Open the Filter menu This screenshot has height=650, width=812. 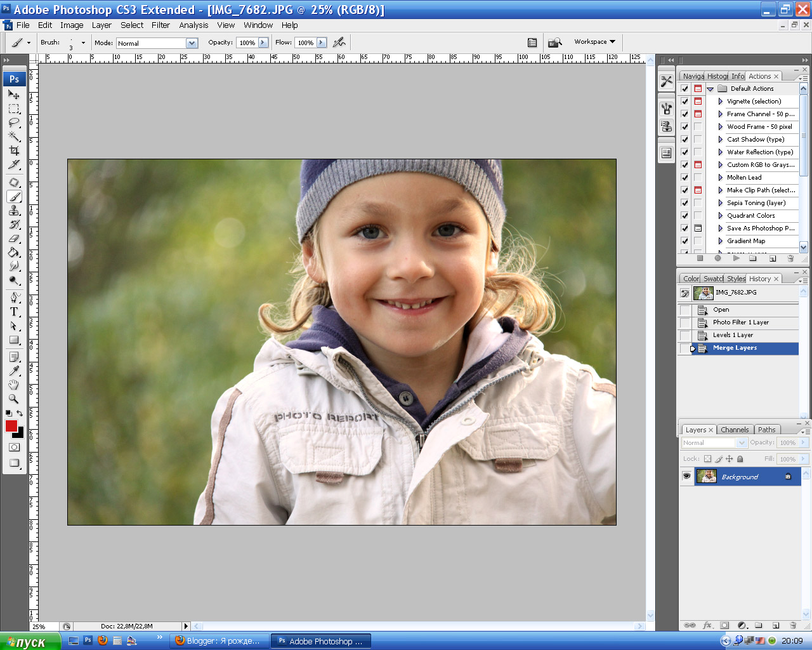(x=160, y=25)
